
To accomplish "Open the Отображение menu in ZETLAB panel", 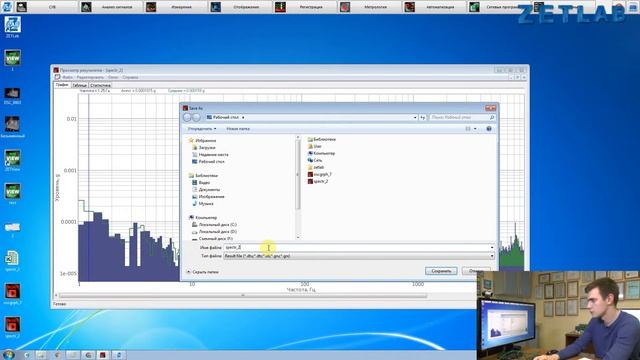I will click(x=246, y=7).
